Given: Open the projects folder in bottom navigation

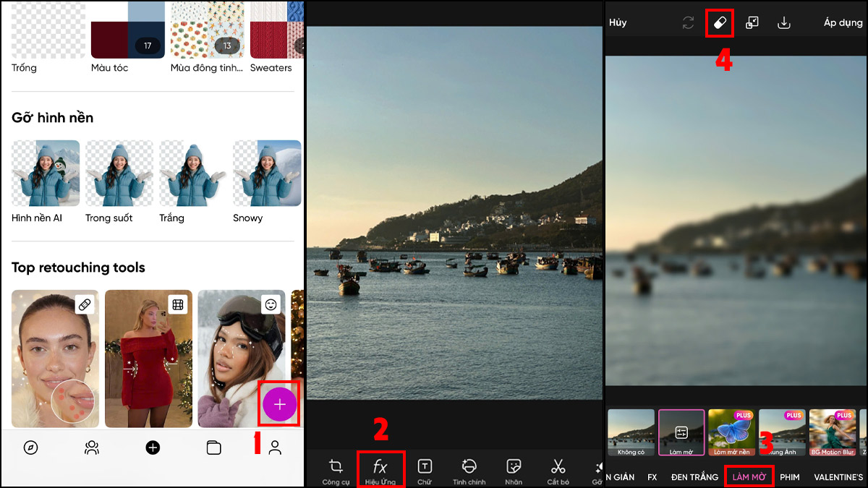Looking at the screenshot, I should click(x=213, y=448).
